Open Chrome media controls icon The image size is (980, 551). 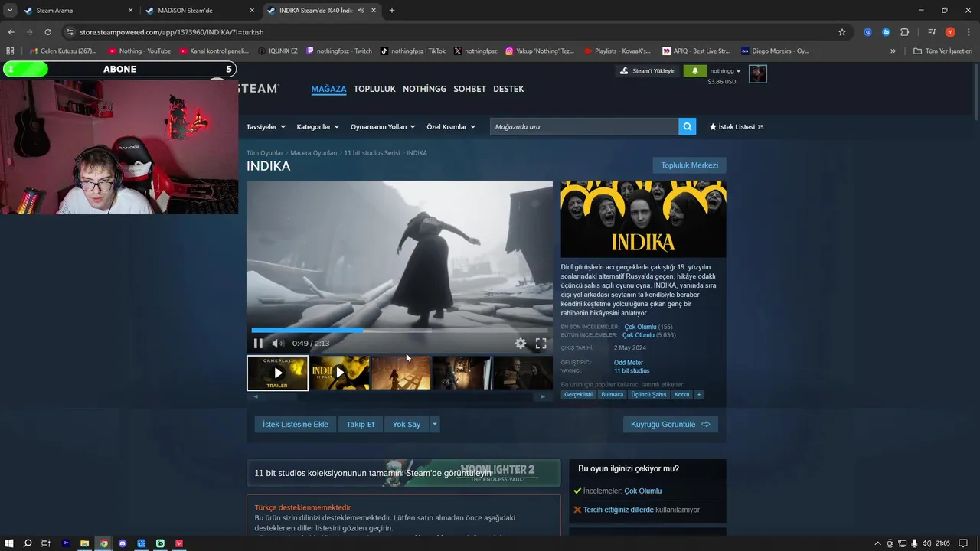tap(932, 32)
